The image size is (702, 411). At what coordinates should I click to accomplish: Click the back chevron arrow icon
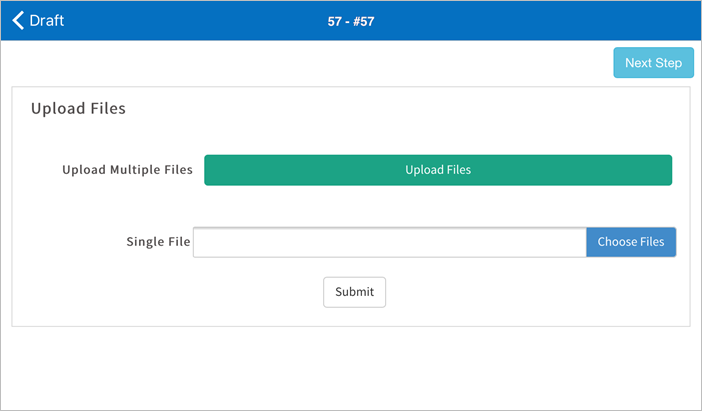pyautogui.click(x=17, y=20)
